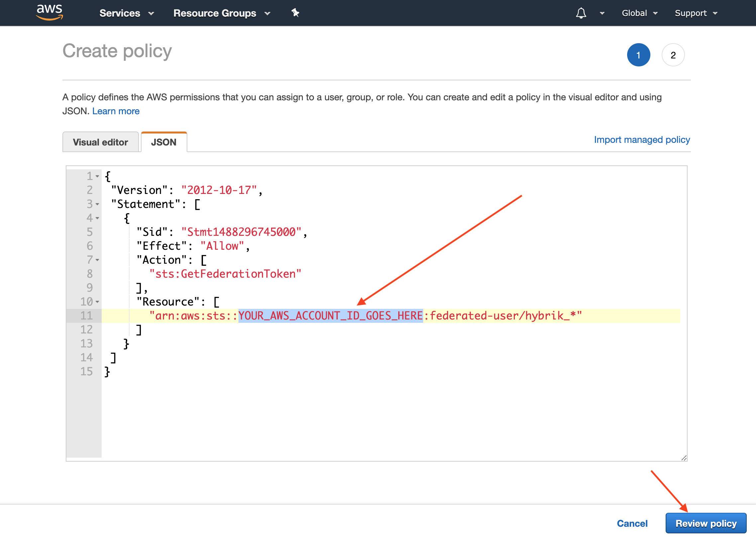Expand the notifications dropdown arrow
This screenshot has height=540, width=756.
click(602, 14)
